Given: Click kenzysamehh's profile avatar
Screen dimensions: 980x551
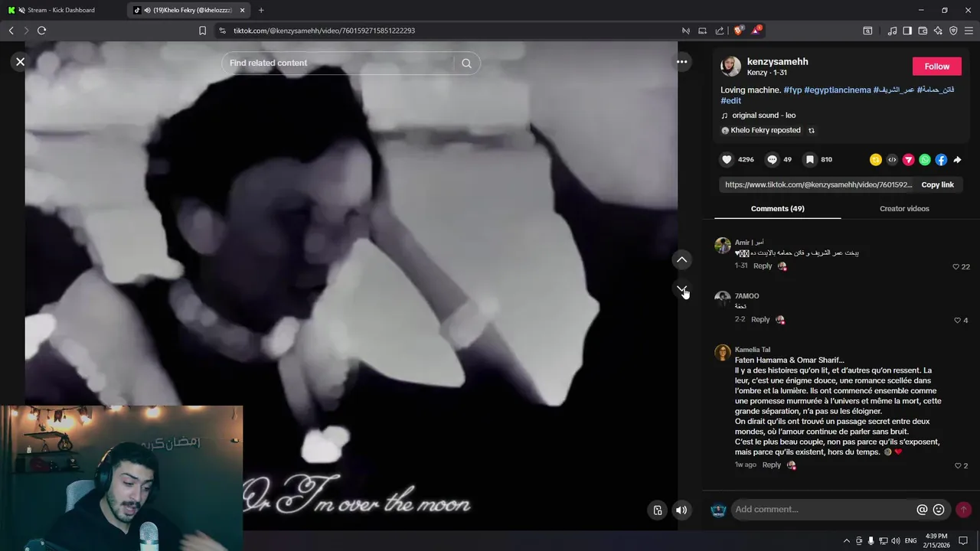Looking at the screenshot, I should coord(730,67).
